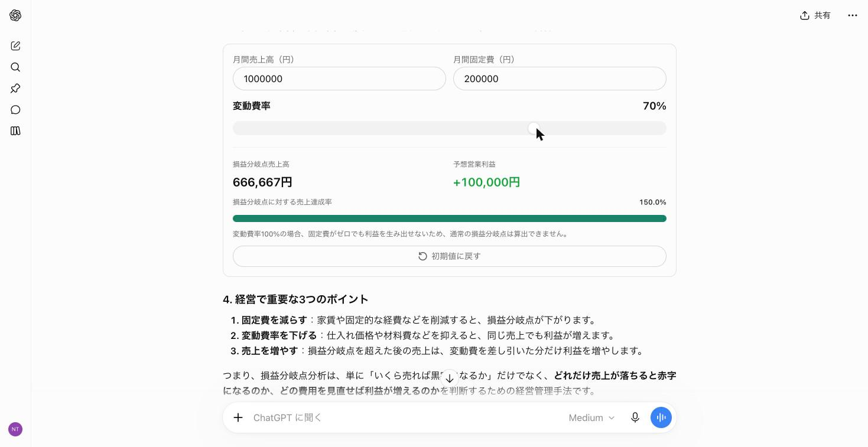
Task: Click the 変動費率 slider handle
Action: pos(534,128)
